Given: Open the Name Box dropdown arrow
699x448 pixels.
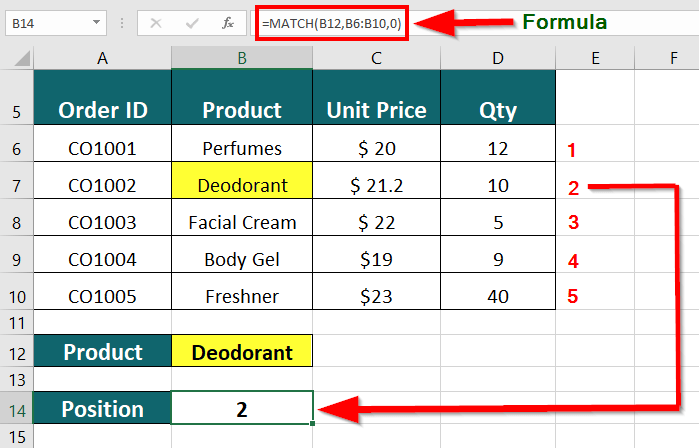Looking at the screenshot, I should point(96,22).
